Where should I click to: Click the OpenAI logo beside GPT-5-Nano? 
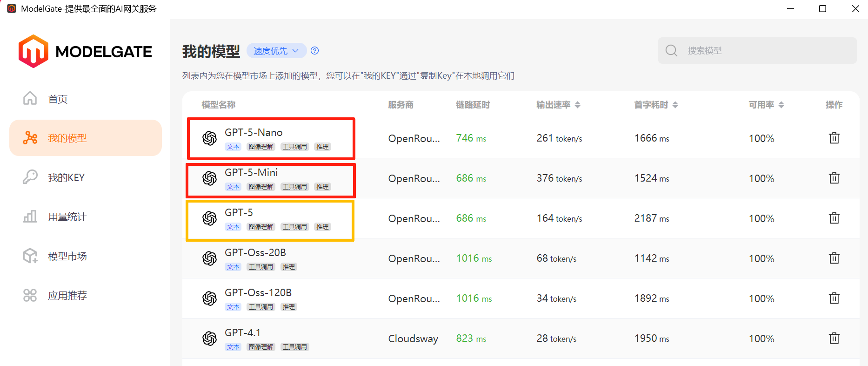210,138
